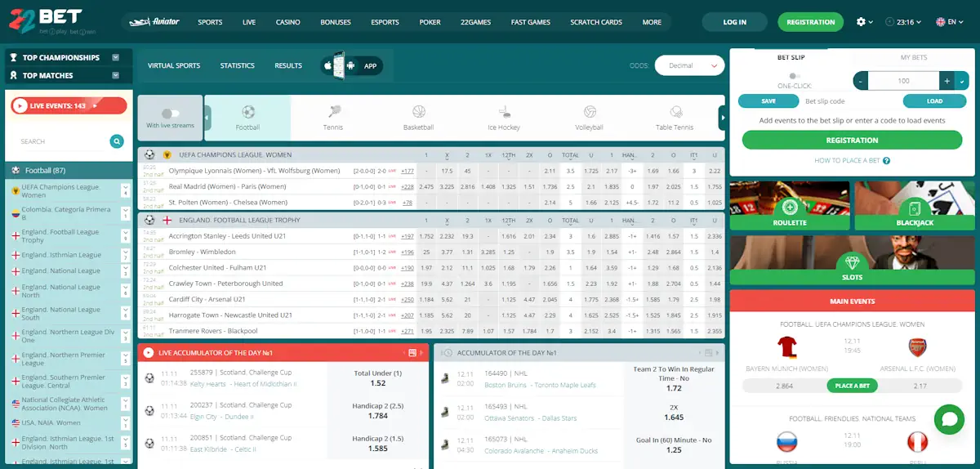Open the Odds format Decimal dropdown
This screenshot has width=980, height=469.
689,65
